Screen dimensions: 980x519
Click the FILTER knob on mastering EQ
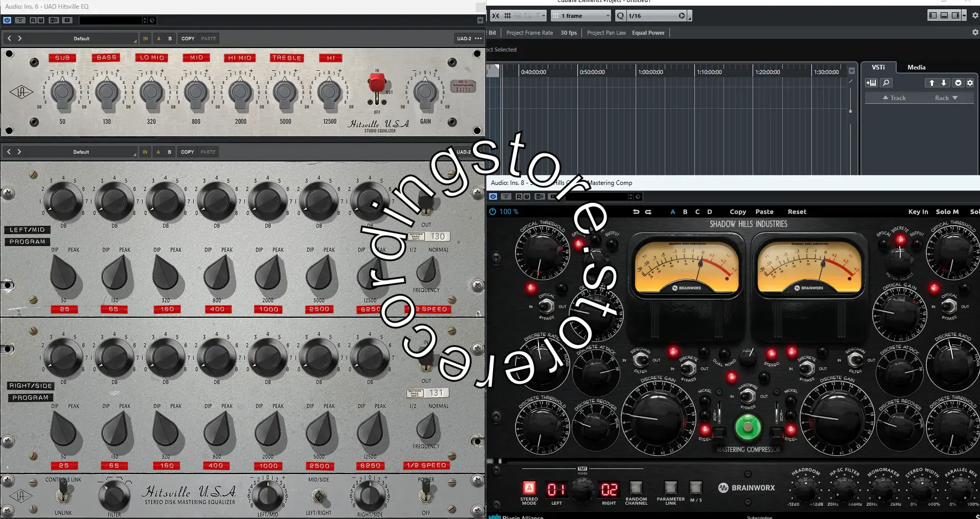click(114, 495)
